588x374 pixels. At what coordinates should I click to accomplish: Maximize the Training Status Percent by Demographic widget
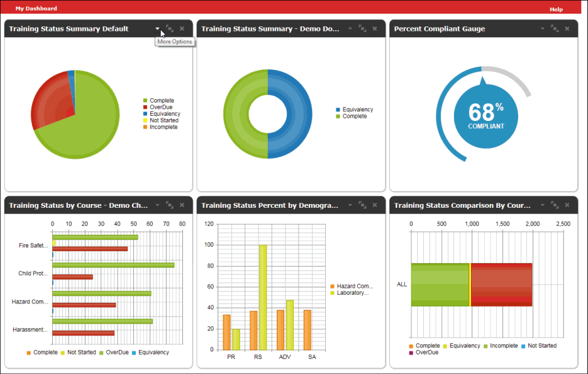coord(362,205)
